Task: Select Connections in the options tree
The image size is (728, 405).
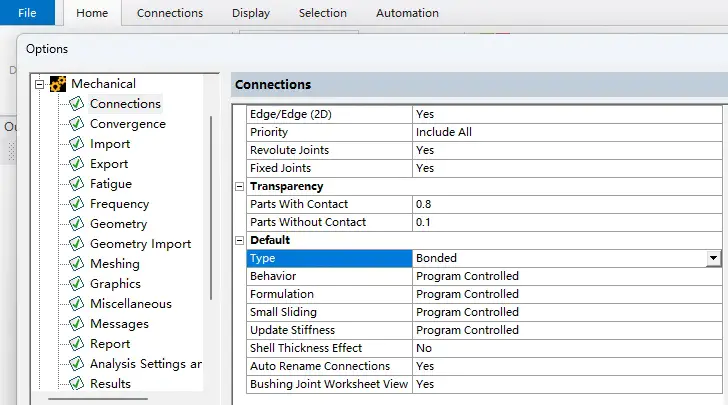Action: tap(125, 104)
